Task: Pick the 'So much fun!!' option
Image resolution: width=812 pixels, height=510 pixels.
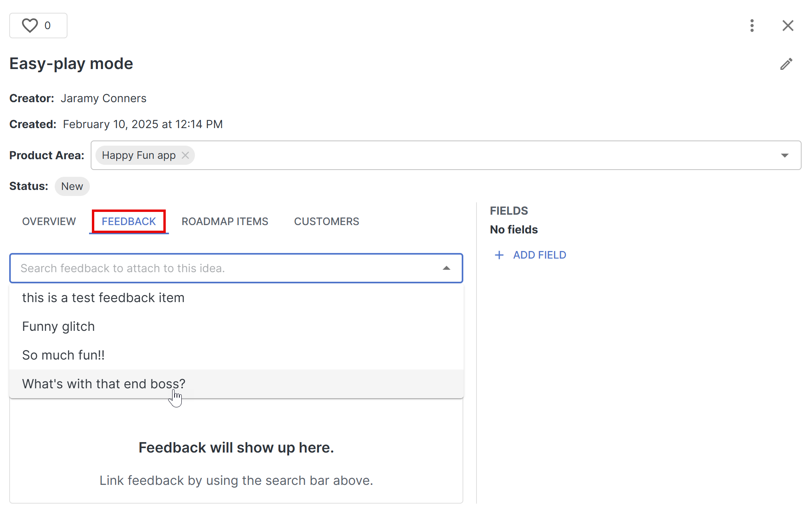Action: click(x=63, y=355)
